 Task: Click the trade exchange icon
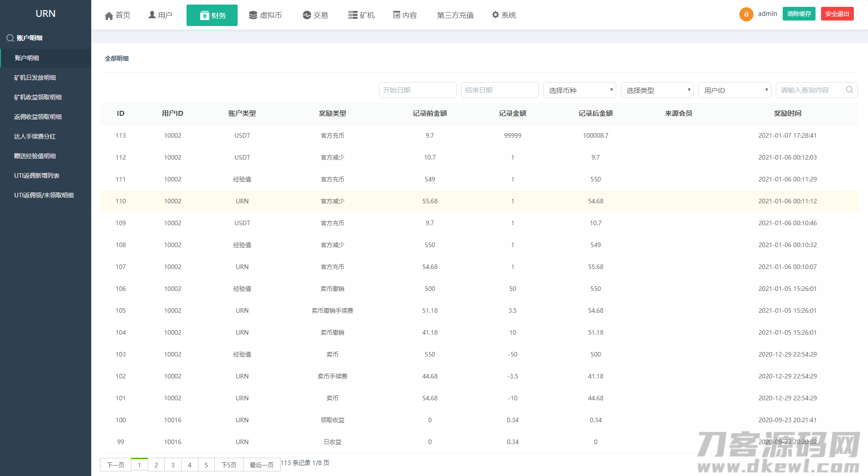307,15
